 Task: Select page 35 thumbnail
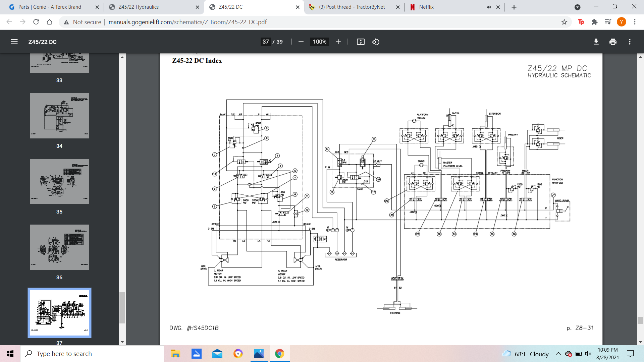click(59, 181)
